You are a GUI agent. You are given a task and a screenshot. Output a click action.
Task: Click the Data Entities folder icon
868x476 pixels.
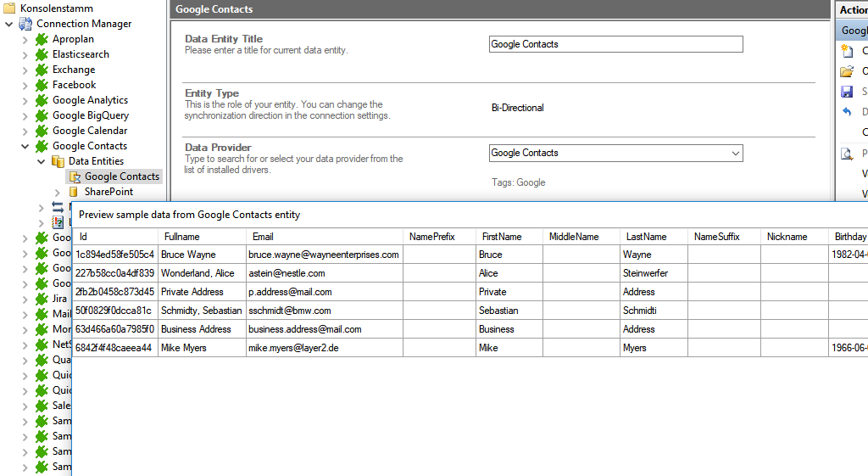click(x=58, y=161)
